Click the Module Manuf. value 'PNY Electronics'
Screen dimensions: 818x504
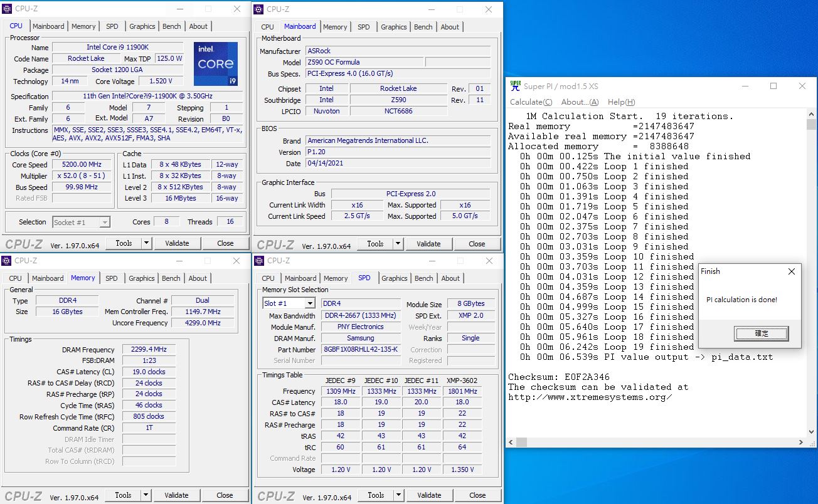pos(361,327)
